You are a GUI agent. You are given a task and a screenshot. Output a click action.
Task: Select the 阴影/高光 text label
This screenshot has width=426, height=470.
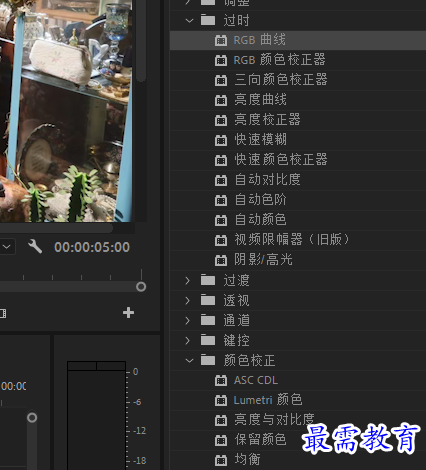click(263, 260)
